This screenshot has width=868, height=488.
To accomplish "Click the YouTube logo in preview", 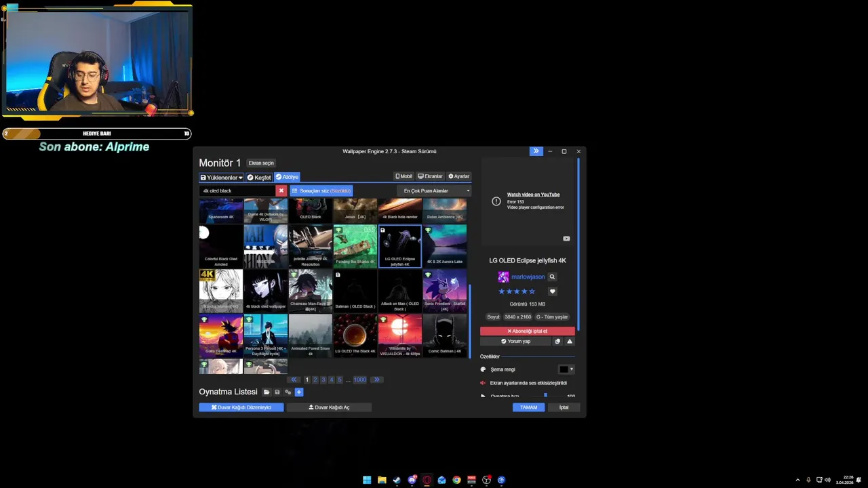I will [x=566, y=239].
